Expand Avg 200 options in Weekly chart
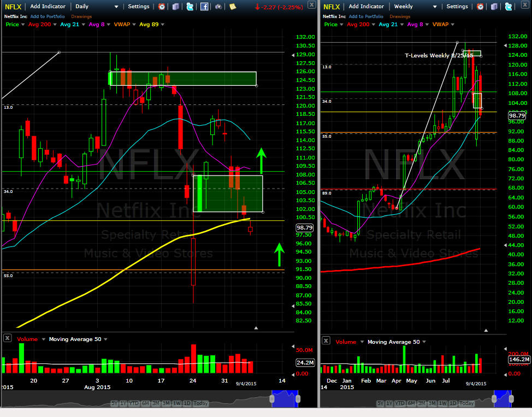Screen dimensions: 532x417 point(374,25)
